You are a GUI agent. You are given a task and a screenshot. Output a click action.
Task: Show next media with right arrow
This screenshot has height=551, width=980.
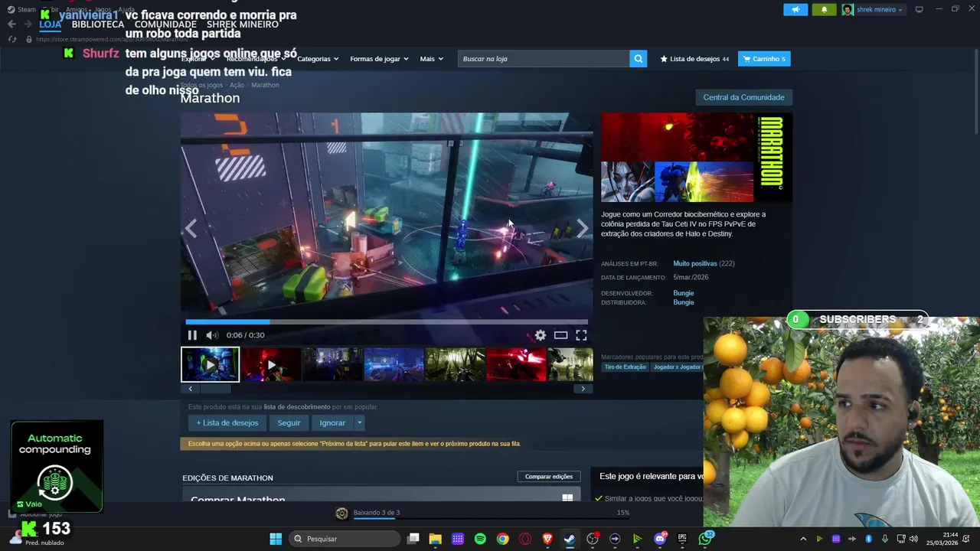(582, 228)
